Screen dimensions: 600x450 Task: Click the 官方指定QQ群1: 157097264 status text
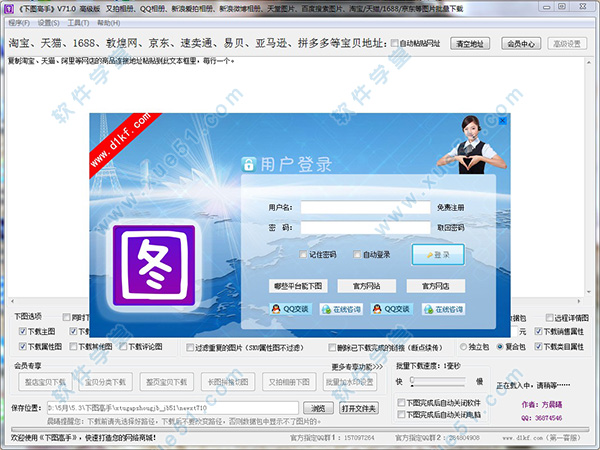pyautogui.click(x=332, y=437)
